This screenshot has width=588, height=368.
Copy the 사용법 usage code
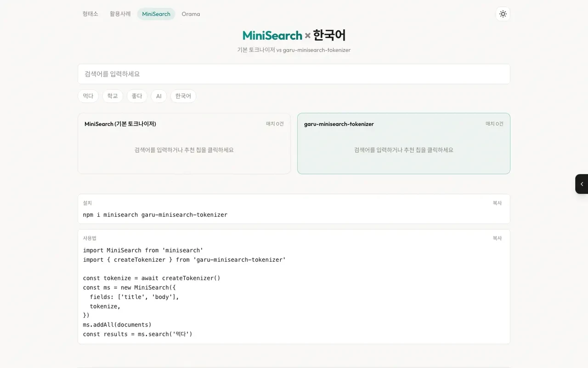point(497,238)
